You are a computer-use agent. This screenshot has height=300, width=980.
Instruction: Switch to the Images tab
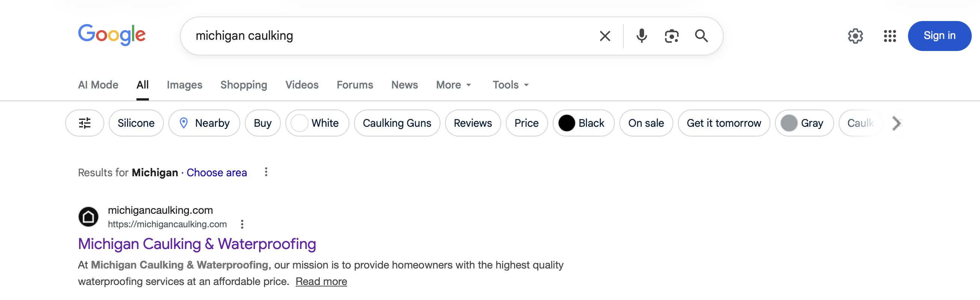184,85
